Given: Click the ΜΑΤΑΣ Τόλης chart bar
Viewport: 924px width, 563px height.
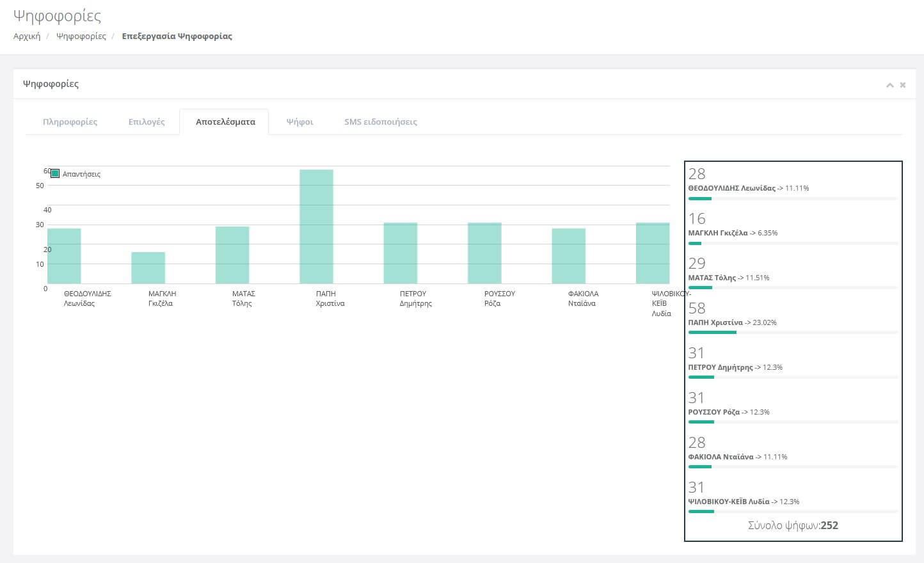Looking at the screenshot, I should pyautogui.click(x=232, y=255).
